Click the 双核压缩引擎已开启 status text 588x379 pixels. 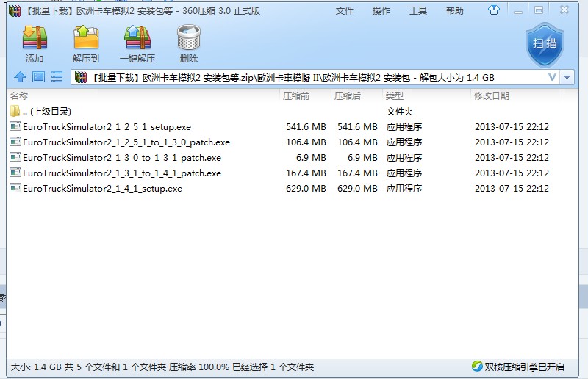tap(524, 367)
